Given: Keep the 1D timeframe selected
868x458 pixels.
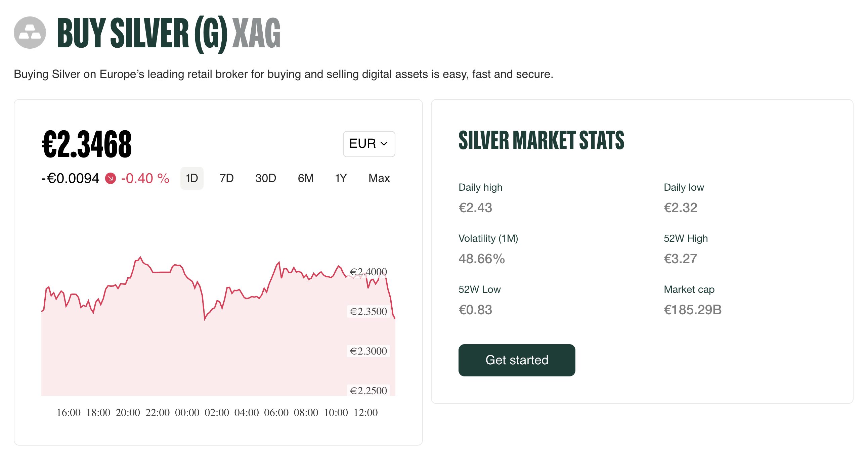Looking at the screenshot, I should pos(192,178).
